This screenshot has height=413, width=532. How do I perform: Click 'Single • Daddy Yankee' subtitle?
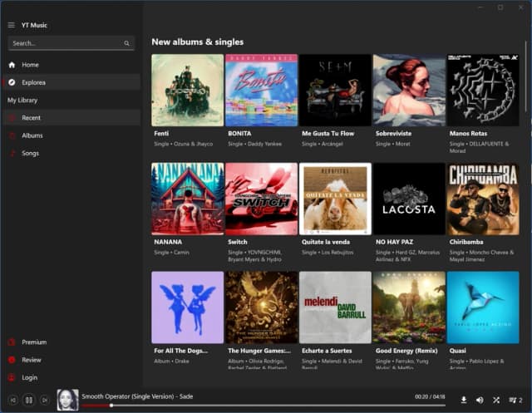(255, 144)
